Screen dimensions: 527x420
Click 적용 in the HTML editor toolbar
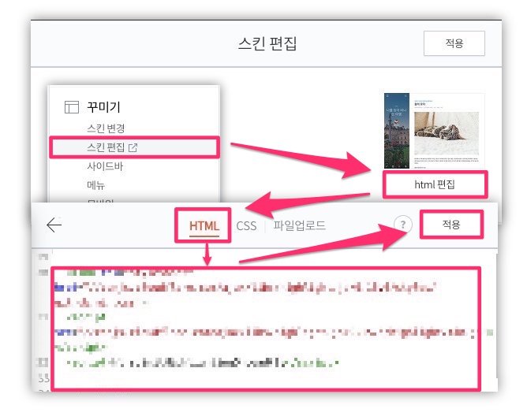coord(451,225)
